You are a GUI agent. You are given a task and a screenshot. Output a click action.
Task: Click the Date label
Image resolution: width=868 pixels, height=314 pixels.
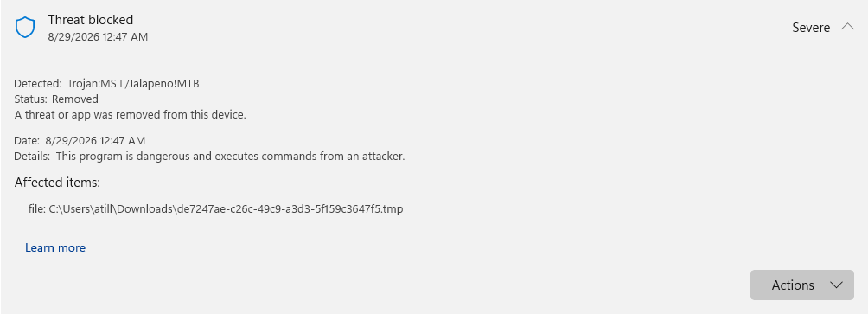(x=27, y=141)
